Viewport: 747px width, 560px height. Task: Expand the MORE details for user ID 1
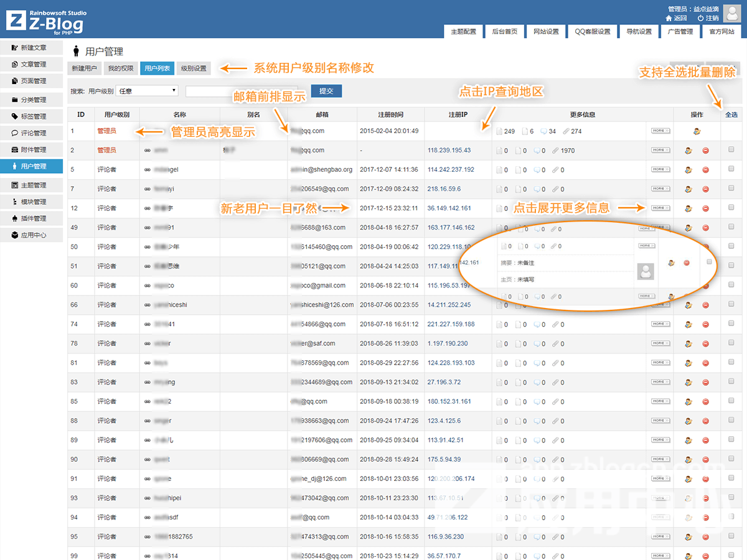tap(660, 131)
